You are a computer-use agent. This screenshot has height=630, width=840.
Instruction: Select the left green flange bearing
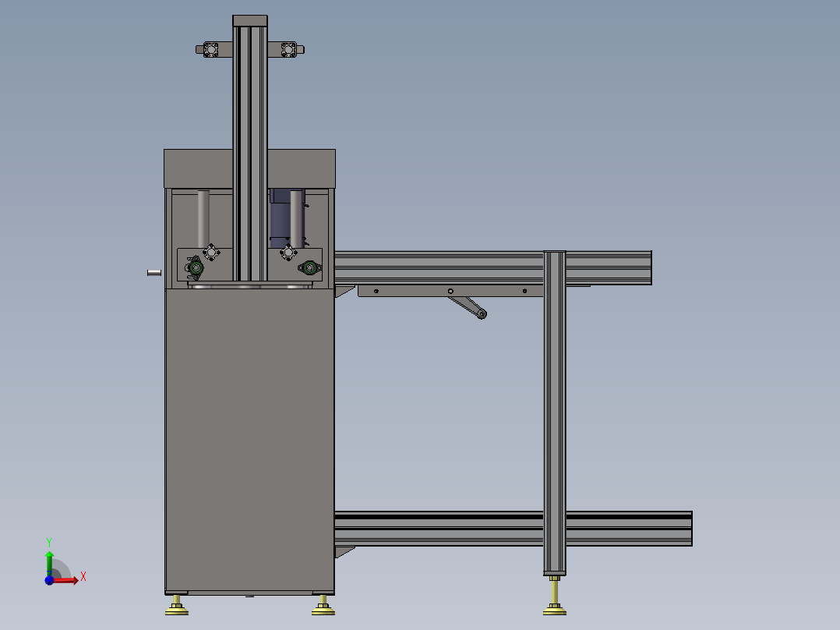pyautogui.click(x=196, y=267)
